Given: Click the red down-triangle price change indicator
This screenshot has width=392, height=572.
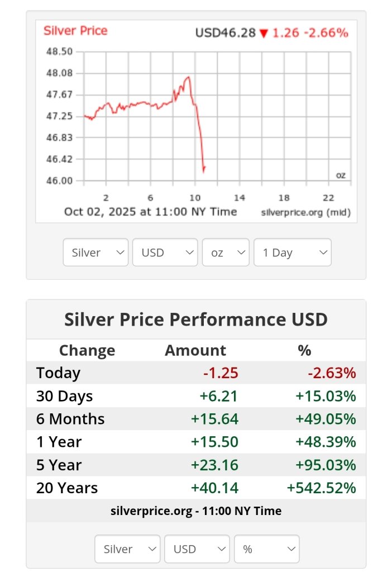Looking at the screenshot, I should (264, 34).
